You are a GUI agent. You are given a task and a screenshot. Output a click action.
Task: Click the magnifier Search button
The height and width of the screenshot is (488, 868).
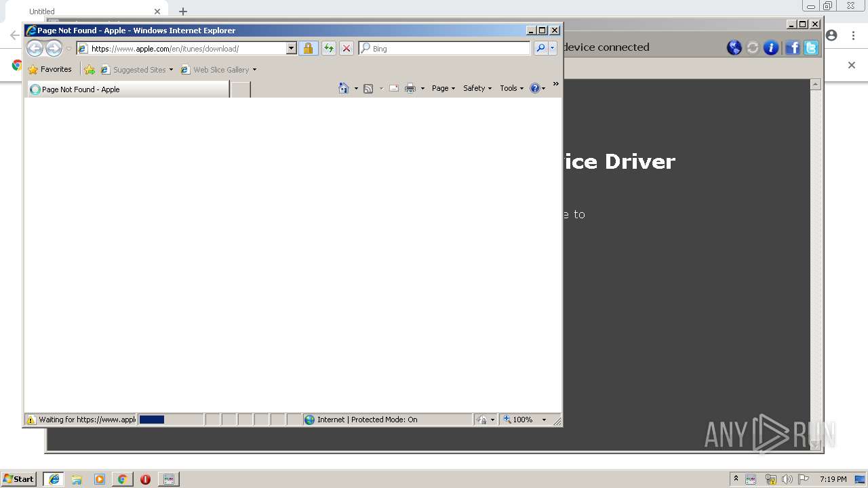pos(540,48)
